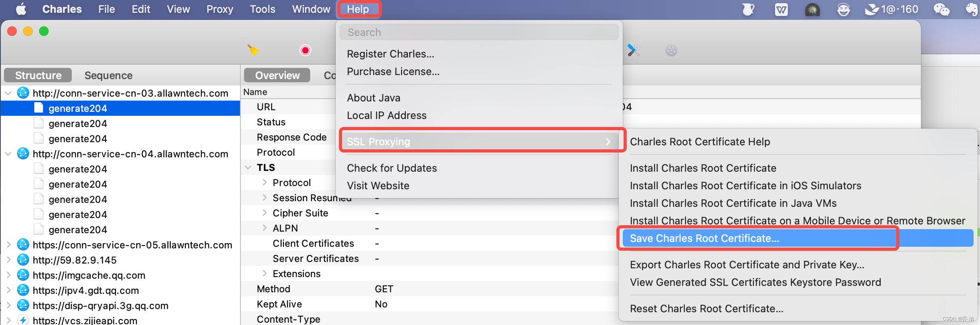Click globe icon of conn-service-cn-05 host
This screenshot has height=325, width=980.
(x=23, y=245)
